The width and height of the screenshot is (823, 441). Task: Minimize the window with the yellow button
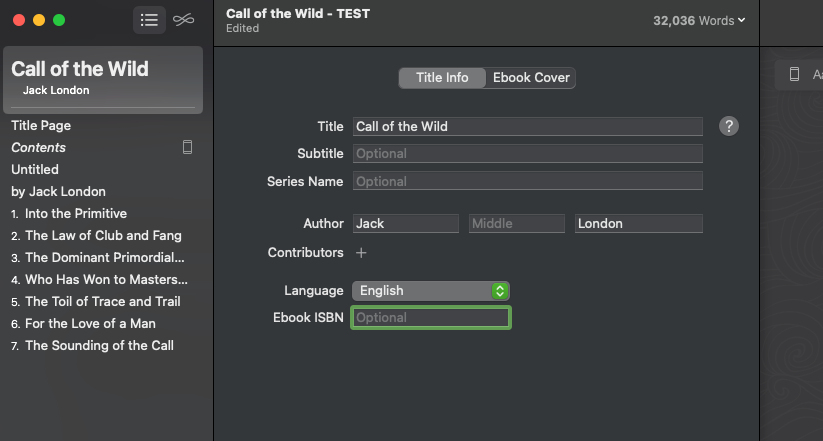39,20
